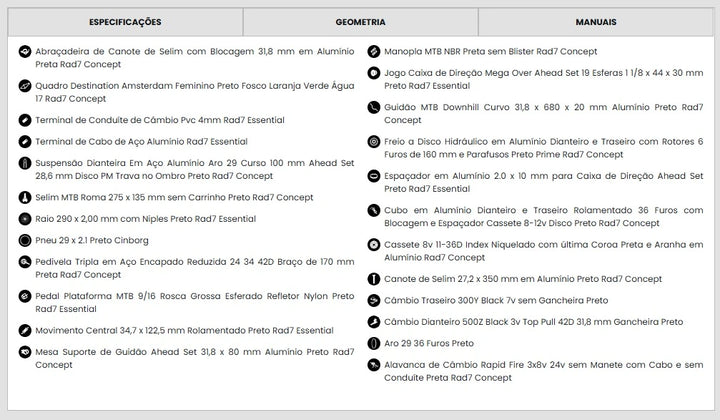This screenshot has height=420, width=720.
Task: Click the cassette icon next to Cassete 8v 11-36D
Action: point(374,244)
